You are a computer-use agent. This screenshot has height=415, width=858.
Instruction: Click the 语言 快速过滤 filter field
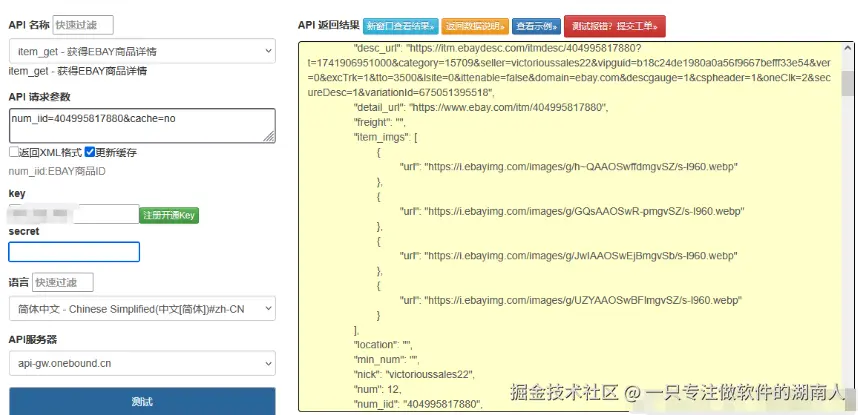pos(63,283)
